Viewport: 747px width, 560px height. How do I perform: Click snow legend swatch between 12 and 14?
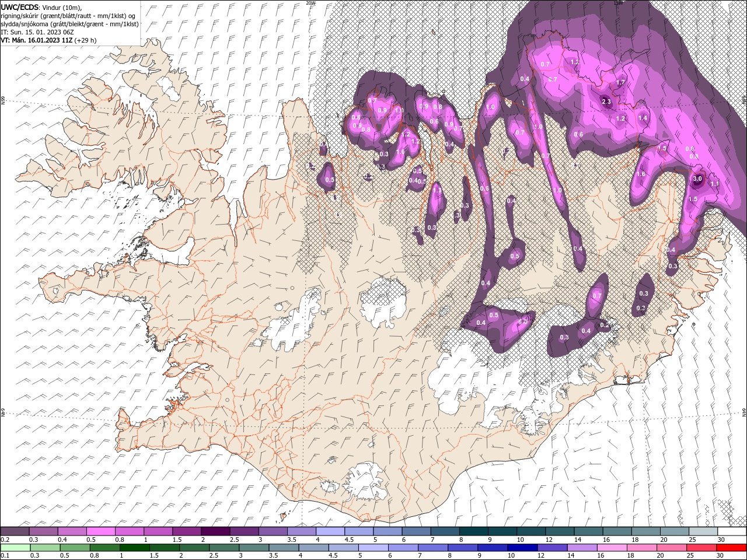pos(560,531)
